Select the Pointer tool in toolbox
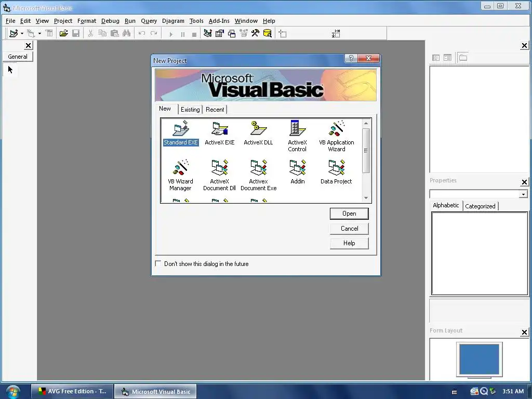The image size is (532, 399). tap(10, 70)
